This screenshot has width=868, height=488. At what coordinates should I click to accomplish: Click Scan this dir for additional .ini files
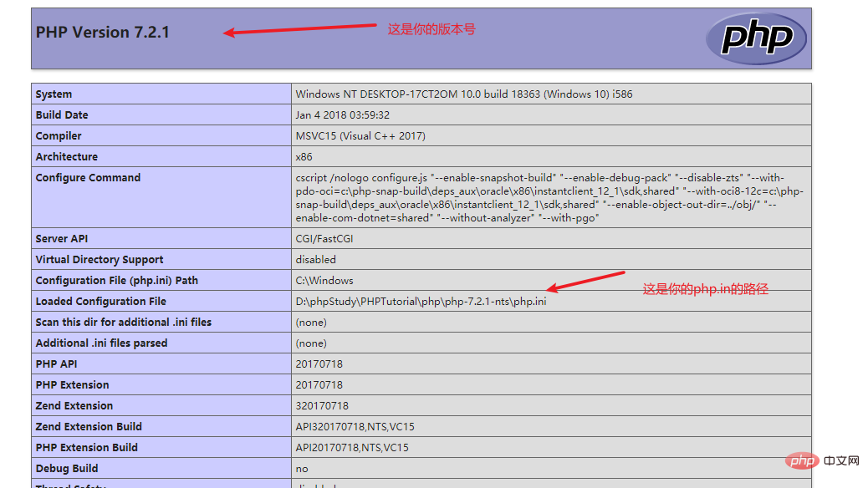point(124,322)
